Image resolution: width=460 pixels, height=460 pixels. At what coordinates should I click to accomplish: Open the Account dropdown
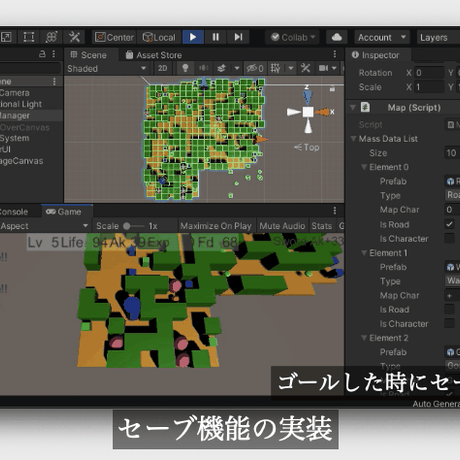[382, 37]
